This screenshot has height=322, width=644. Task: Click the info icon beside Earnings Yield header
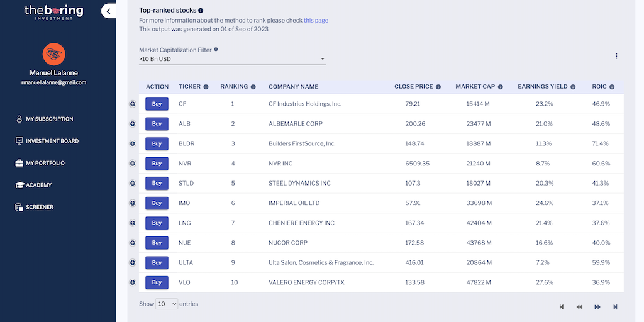tap(573, 87)
